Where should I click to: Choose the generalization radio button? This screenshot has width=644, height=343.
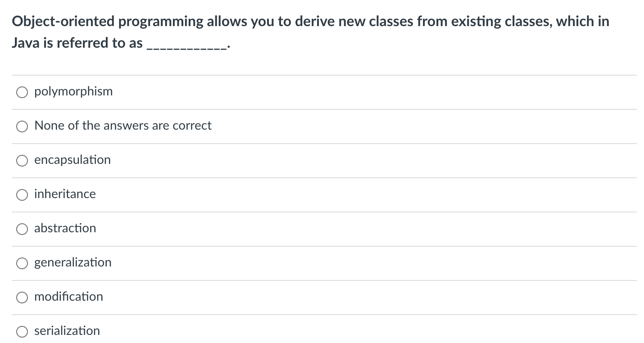pyautogui.click(x=23, y=263)
